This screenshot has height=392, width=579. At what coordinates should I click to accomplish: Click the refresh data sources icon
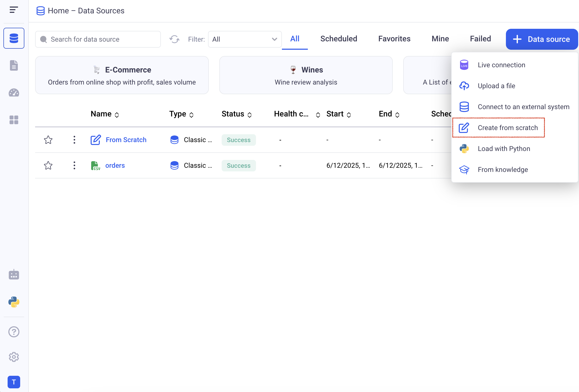174,39
